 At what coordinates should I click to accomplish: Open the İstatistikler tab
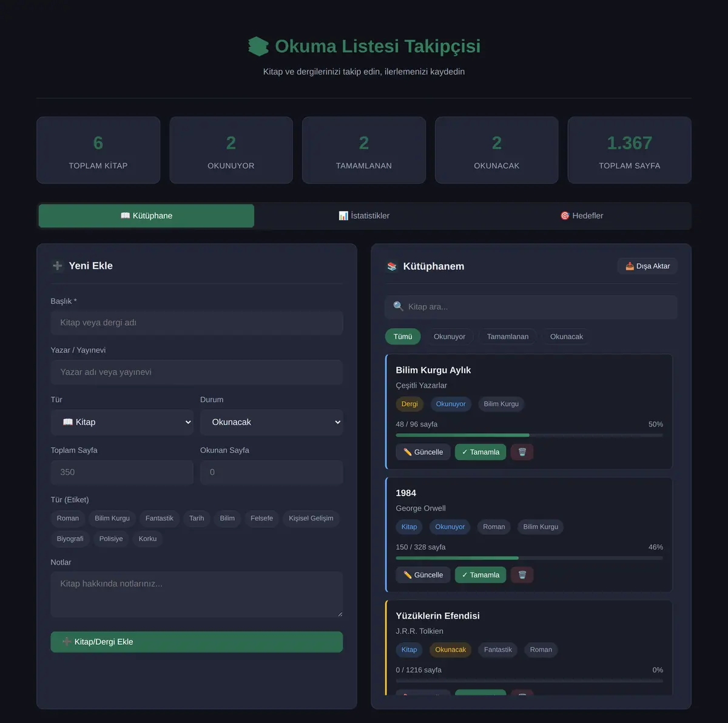tap(364, 216)
